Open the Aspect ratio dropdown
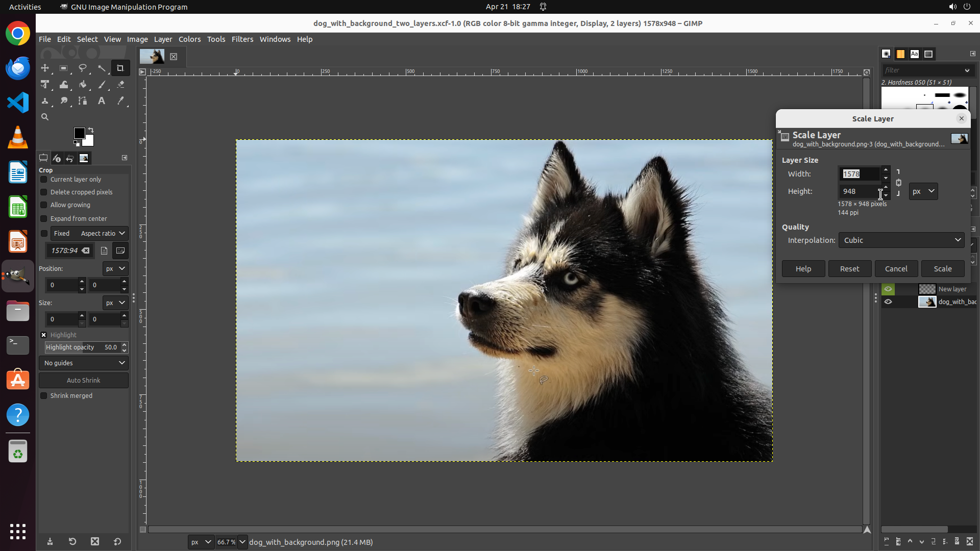The width and height of the screenshot is (980, 551). 103,234
